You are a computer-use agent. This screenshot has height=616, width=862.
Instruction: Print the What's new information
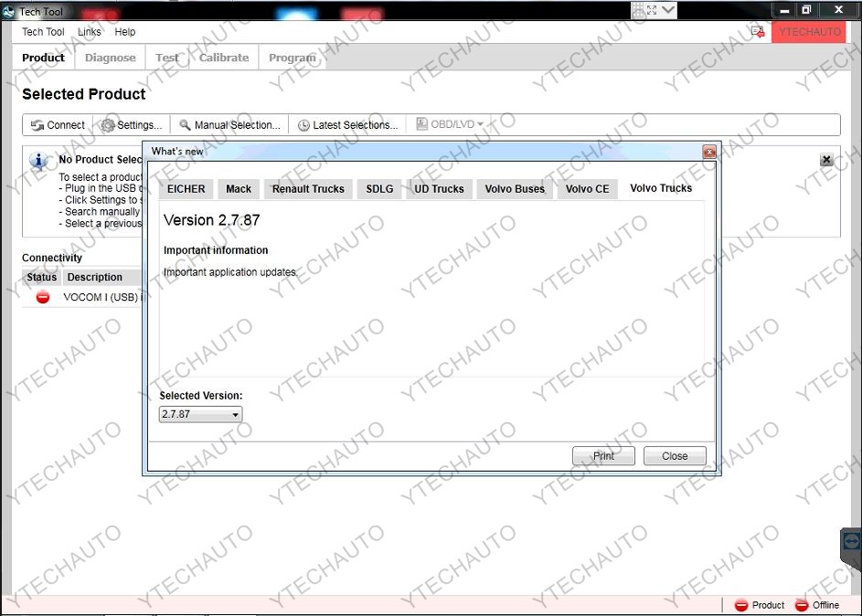[x=603, y=455]
